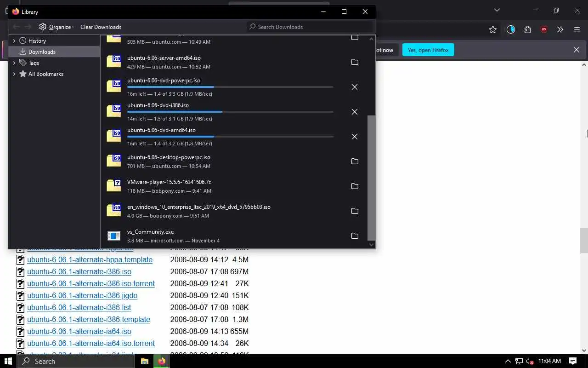The height and width of the screenshot is (368, 588).
Task: Open ubuntu-6.06.1-alternate-i386.iso link
Action: click(x=79, y=271)
